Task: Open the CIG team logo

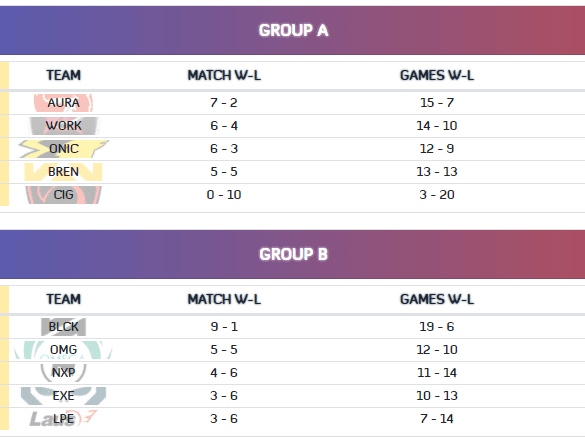Action: coord(63,195)
